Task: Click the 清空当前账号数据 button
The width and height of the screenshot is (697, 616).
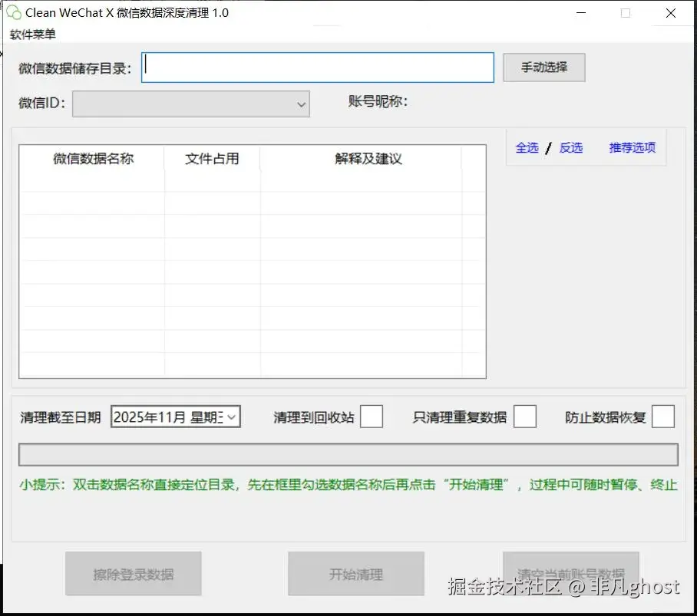Action: click(571, 573)
